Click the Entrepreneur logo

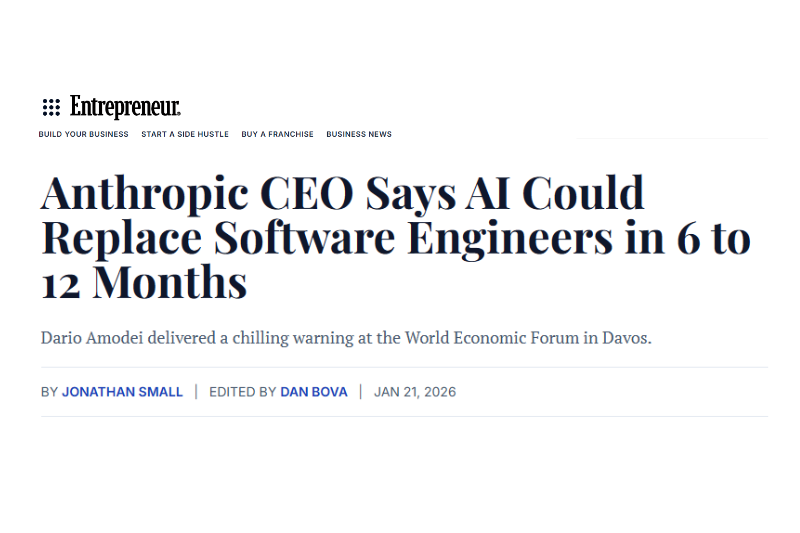(x=125, y=107)
